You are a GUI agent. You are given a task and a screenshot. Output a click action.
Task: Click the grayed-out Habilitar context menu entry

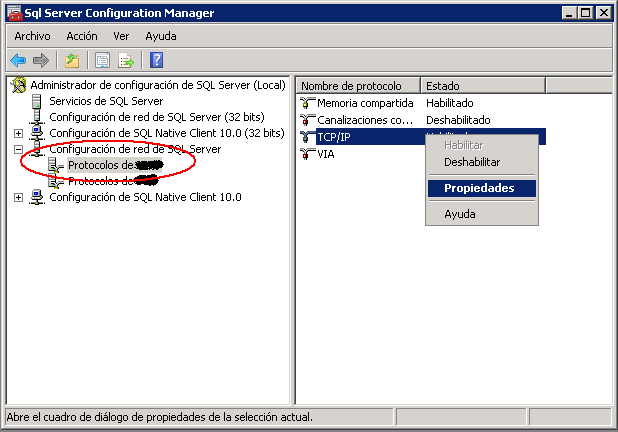tap(482, 145)
